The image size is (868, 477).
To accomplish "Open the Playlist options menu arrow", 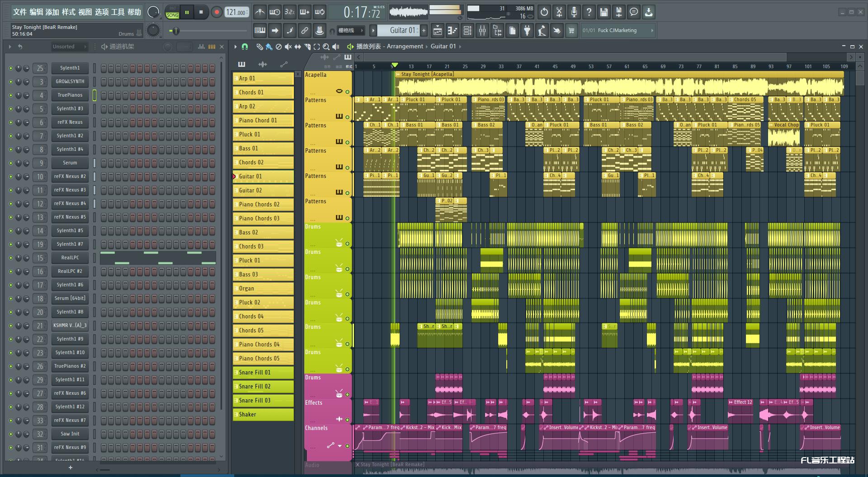I will 235,47.
